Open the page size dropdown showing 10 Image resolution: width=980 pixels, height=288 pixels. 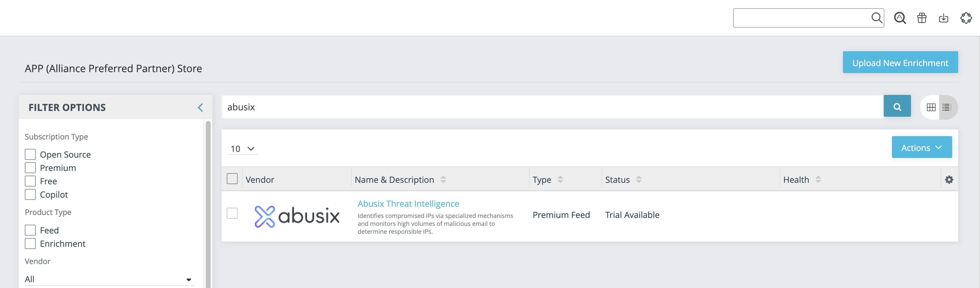coord(242,149)
